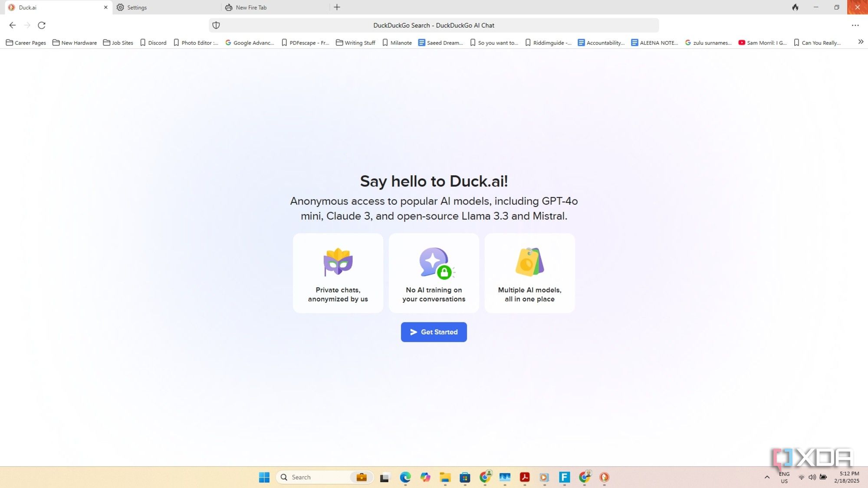The width and height of the screenshot is (868, 488).
Task: Open Task View from the taskbar
Action: (385, 477)
